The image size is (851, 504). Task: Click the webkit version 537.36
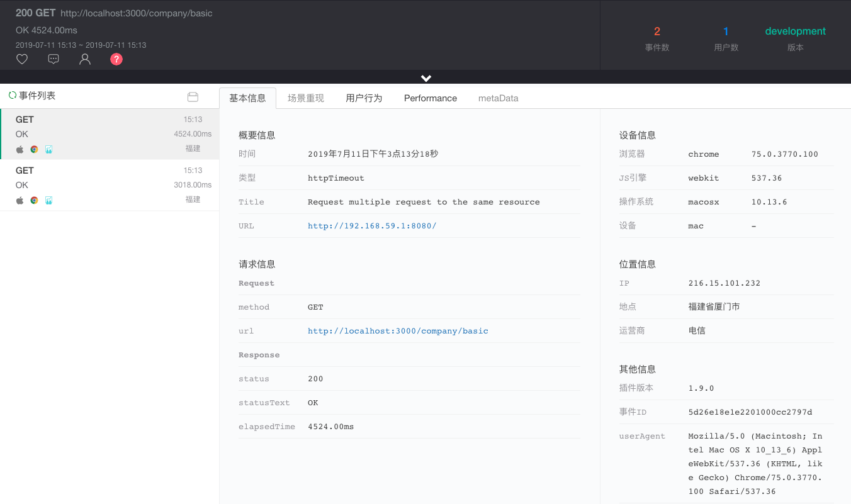pyautogui.click(x=767, y=178)
